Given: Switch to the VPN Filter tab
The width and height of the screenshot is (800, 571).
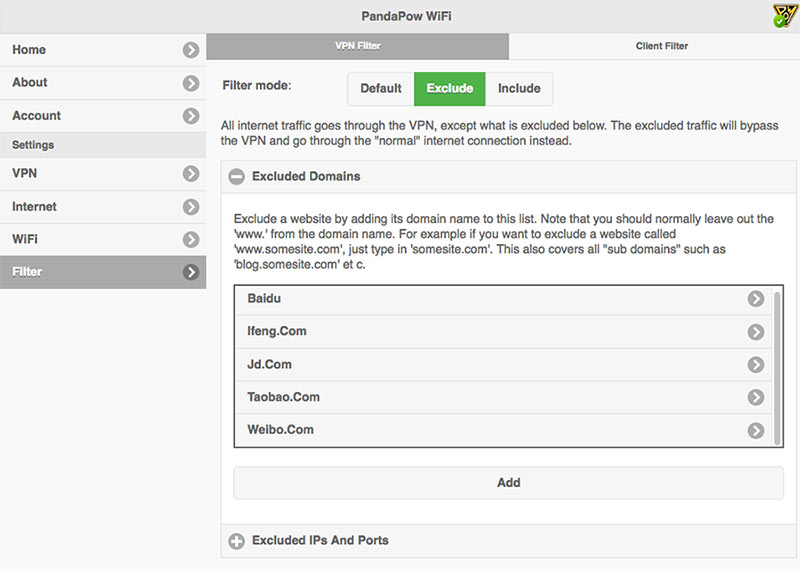Looking at the screenshot, I should (357, 46).
